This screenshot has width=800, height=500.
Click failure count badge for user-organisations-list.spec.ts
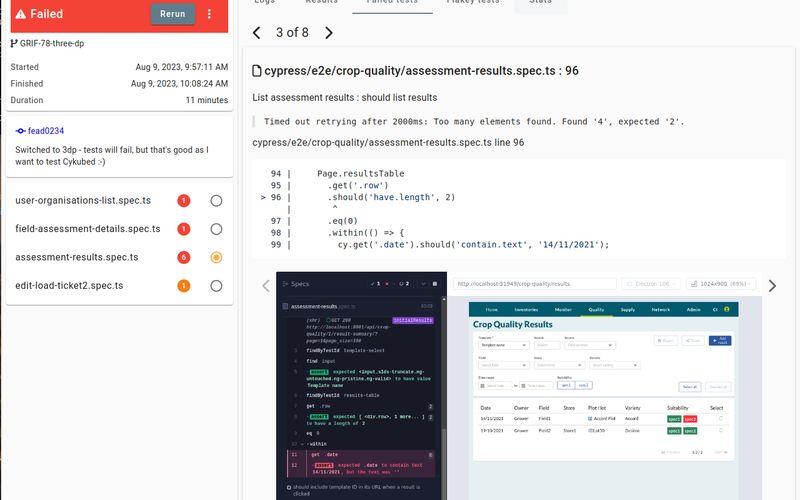184,201
